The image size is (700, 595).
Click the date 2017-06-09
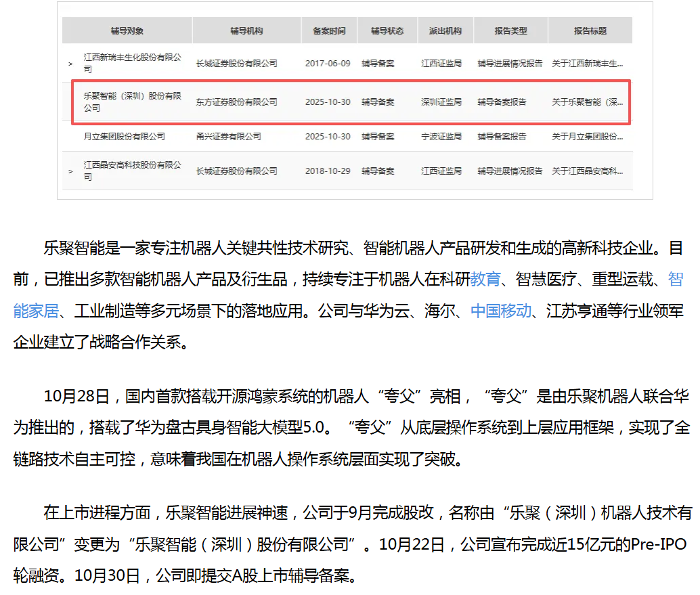328,64
